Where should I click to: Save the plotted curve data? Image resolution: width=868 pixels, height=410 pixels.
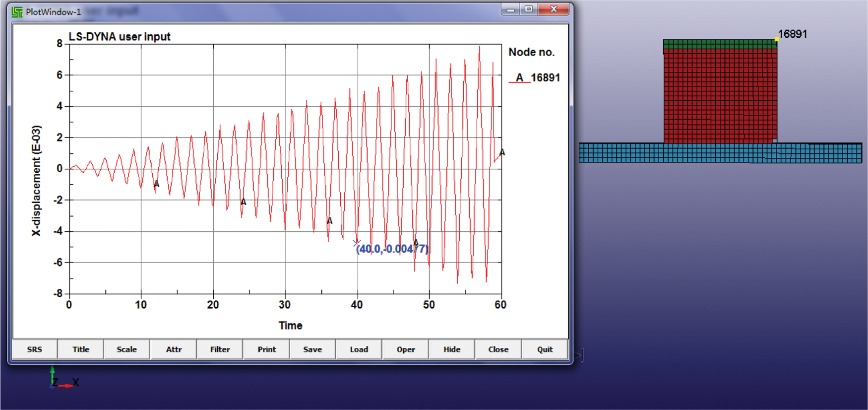point(312,349)
